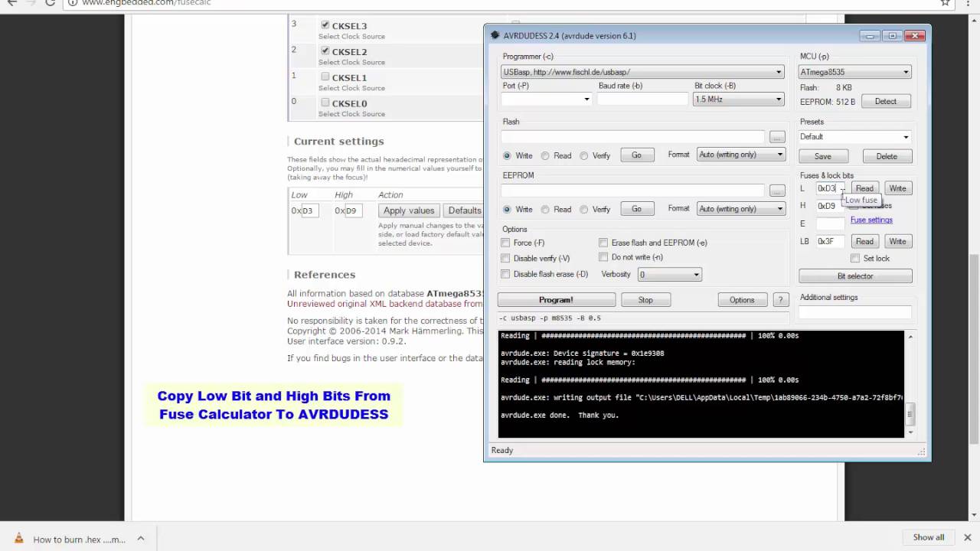Open the Flash Format dropdown
The width and height of the screenshot is (980, 551).
point(740,155)
